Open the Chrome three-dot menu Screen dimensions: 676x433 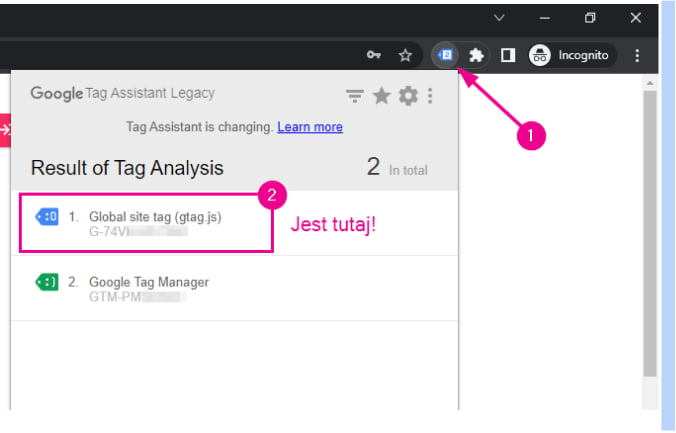point(637,55)
